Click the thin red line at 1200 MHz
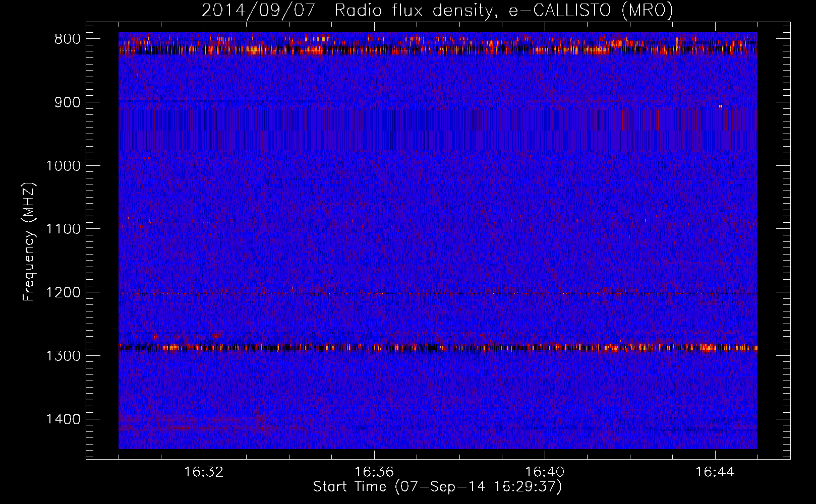 coord(438,293)
